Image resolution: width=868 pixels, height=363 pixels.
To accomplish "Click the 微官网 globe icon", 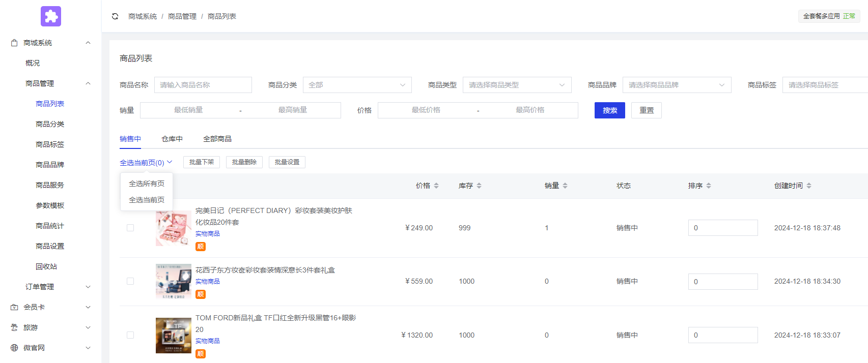I will coord(14,348).
